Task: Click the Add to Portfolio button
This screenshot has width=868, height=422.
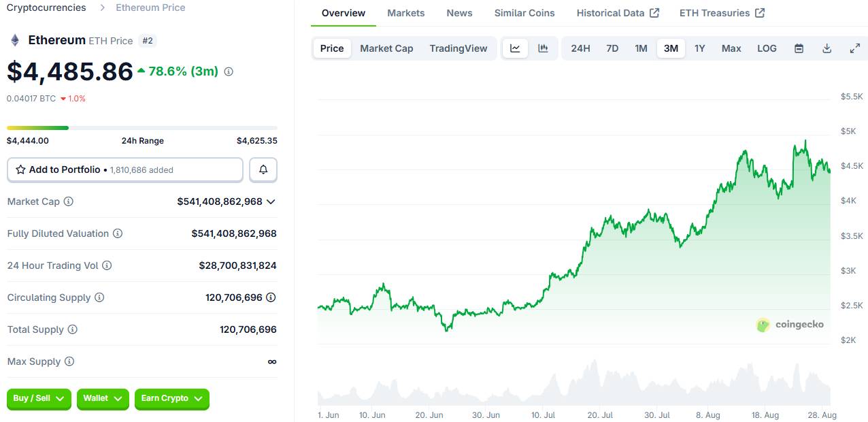Action: pyautogui.click(x=125, y=169)
